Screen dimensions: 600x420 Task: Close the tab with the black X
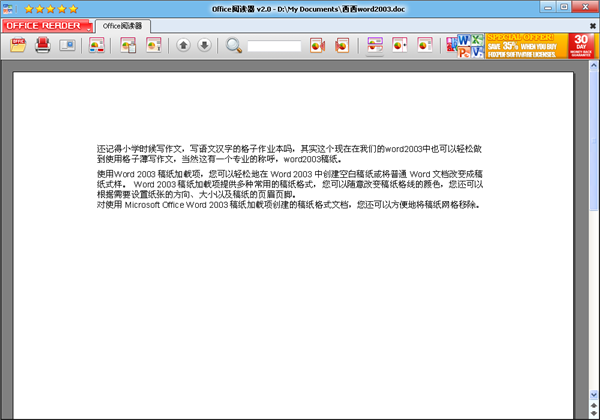[592, 26]
